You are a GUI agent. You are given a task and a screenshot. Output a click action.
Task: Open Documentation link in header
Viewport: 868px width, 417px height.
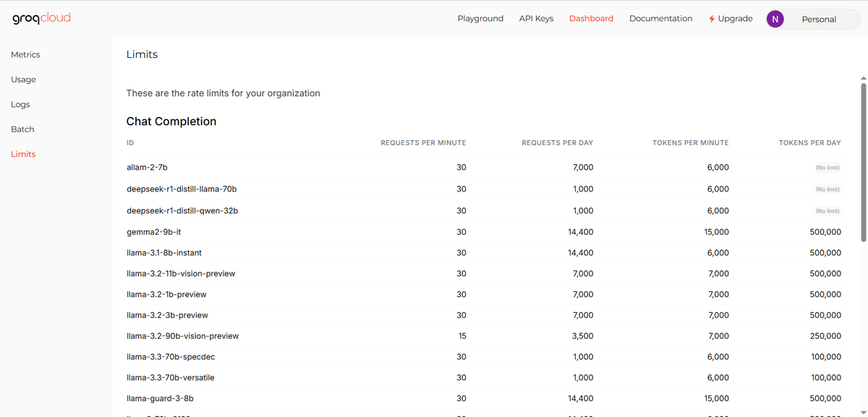(660, 19)
